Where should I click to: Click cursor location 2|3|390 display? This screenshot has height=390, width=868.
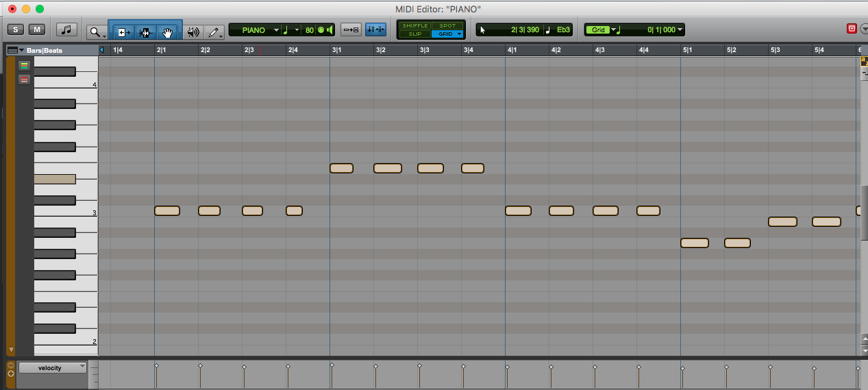(x=525, y=30)
